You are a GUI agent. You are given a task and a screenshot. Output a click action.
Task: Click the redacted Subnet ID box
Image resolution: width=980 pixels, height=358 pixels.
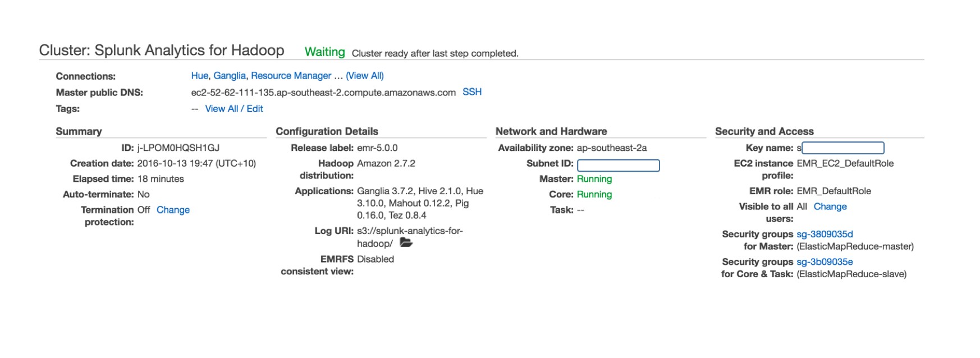618,165
